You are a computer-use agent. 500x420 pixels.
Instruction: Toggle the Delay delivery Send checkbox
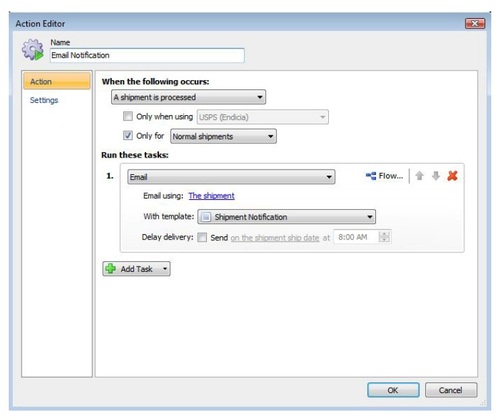(202, 237)
